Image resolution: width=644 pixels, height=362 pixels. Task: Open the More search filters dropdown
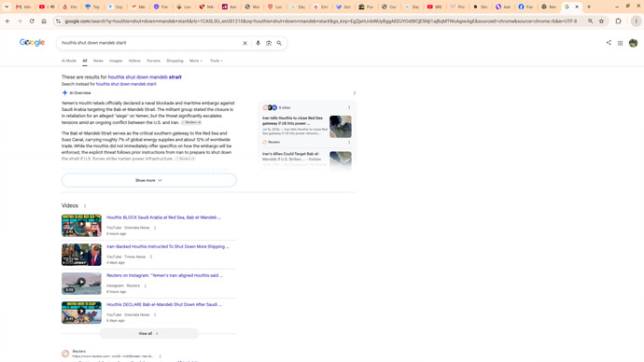click(x=196, y=61)
